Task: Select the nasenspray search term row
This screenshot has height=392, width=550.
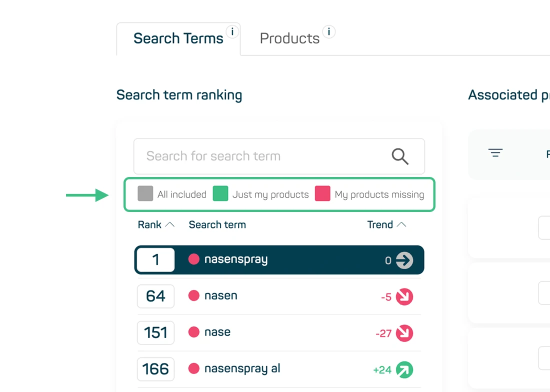Action: [x=278, y=260]
